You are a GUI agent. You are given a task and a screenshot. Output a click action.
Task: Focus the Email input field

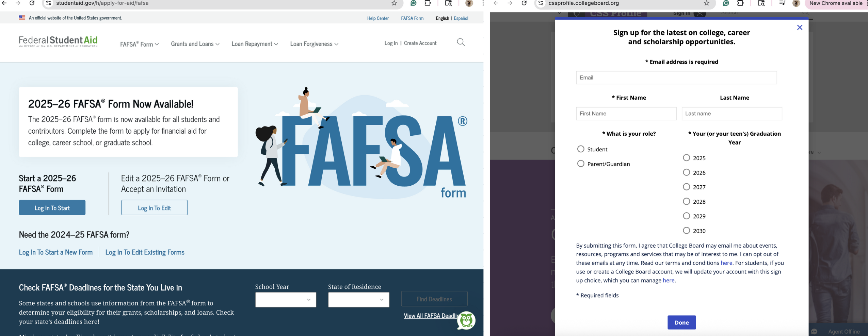point(676,78)
